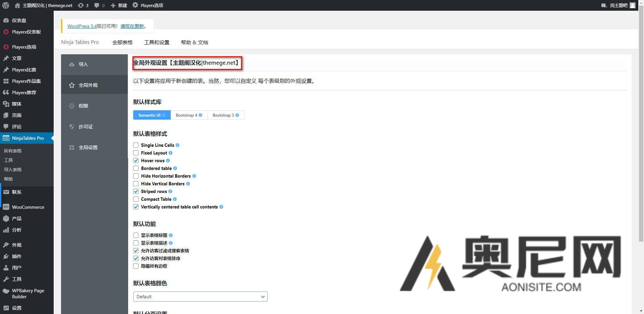Click the 分析 bar chart icon
Screen dimensions: 644x314
pyautogui.click(x=6, y=230)
